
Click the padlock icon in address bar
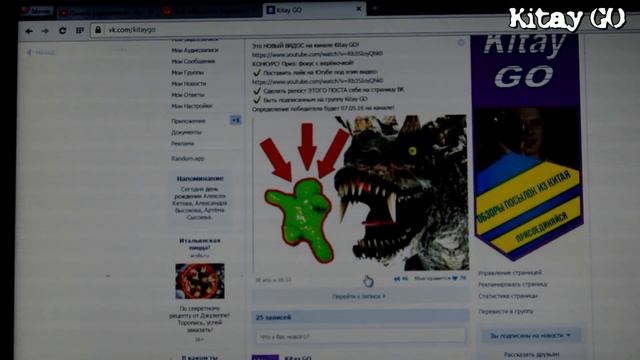[98, 30]
